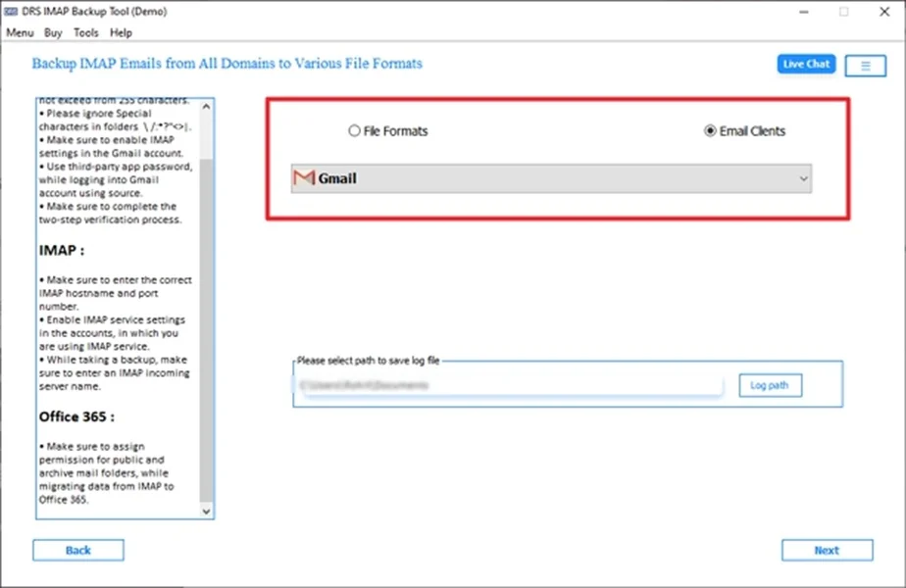Open the hamburger menu icon button

coord(865,65)
